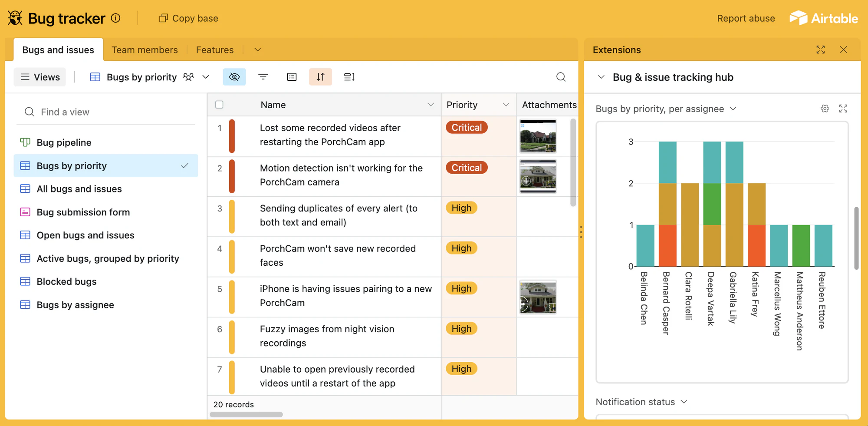The height and width of the screenshot is (426, 868).
Task: Open the group records icon
Action: point(292,77)
